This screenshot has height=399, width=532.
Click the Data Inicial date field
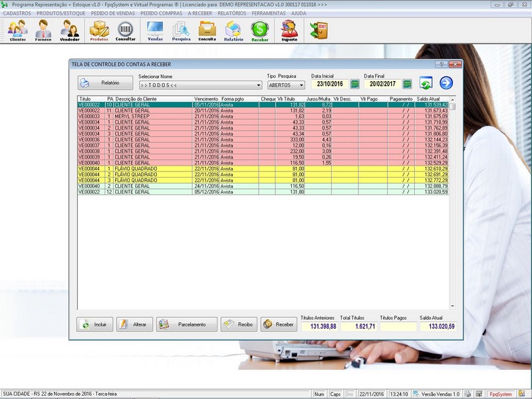330,84
